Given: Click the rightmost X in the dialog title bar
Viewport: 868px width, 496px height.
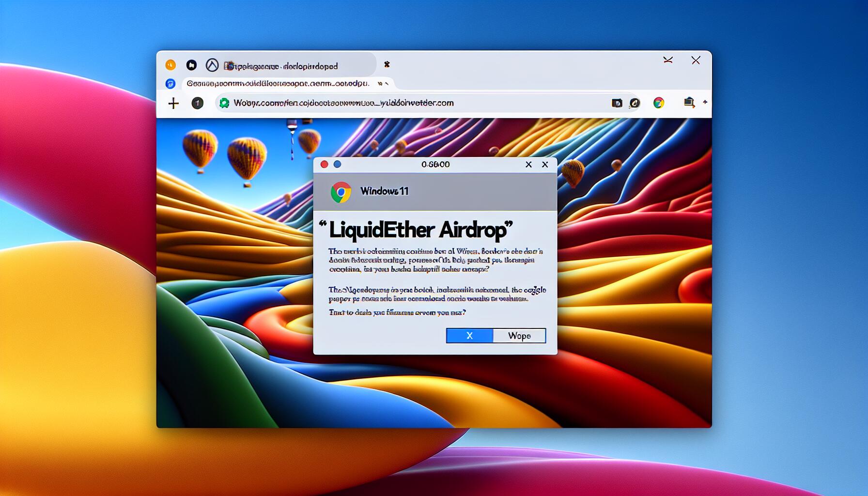Looking at the screenshot, I should point(545,165).
